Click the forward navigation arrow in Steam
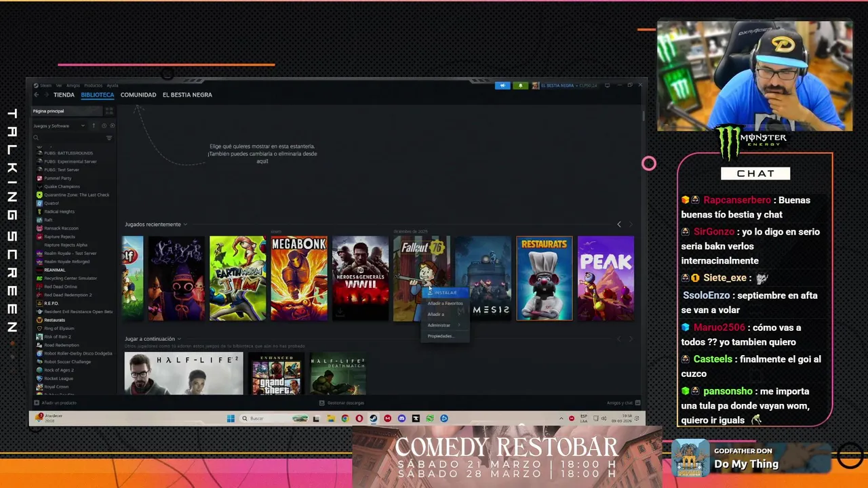868x488 pixels. (x=45, y=95)
